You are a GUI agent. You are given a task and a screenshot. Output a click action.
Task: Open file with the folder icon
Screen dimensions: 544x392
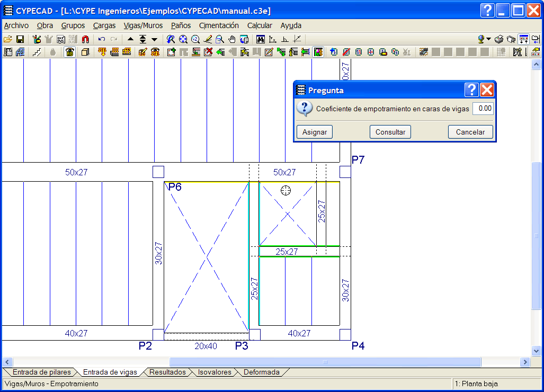click(7, 39)
